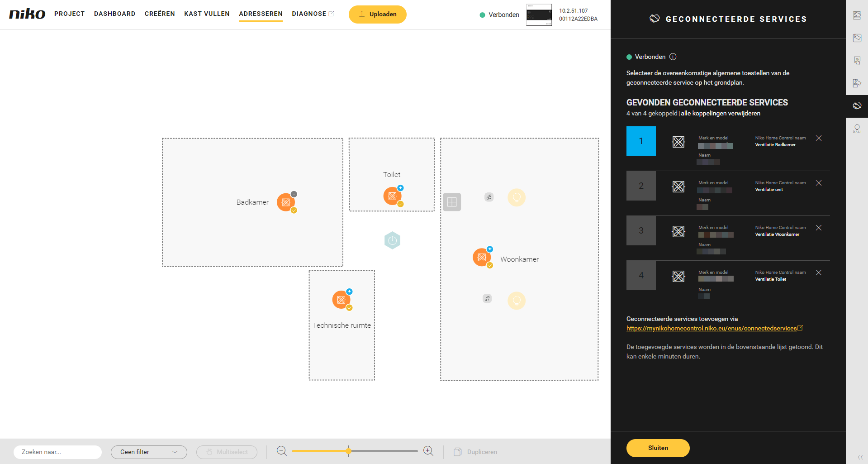The width and height of the screenshot is (868, 464).
Task: Select ventilation device in Technische ruimte
Action: pyautogui.click(x=341, y=300)
